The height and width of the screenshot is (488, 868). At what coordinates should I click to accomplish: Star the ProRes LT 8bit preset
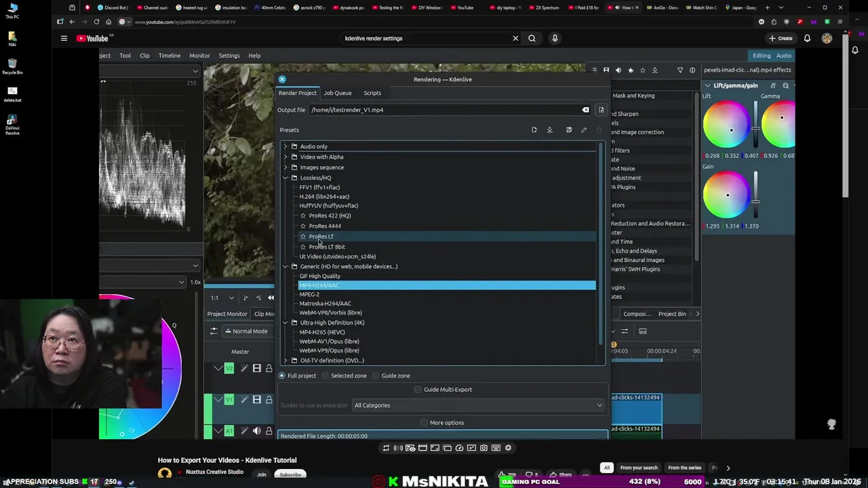click(x=303, y=247)
